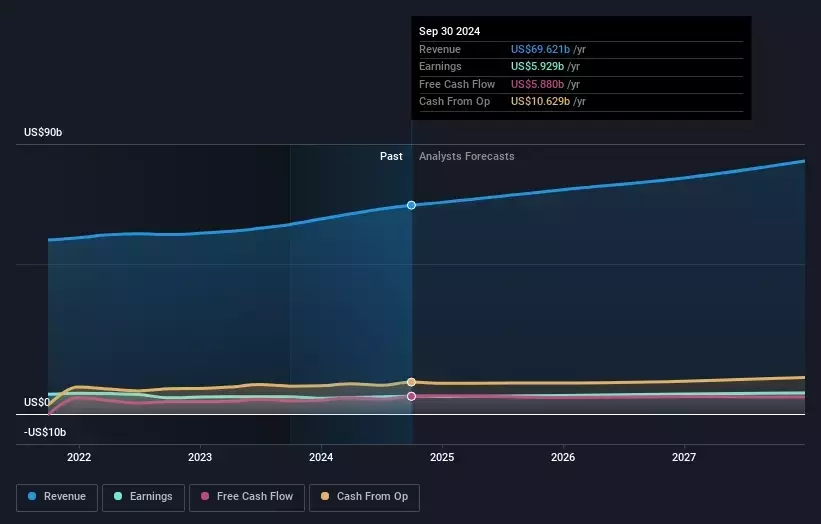The image size is (821, 524).
Task: Jump to 2023 on the timeline axis
Action: click(x=200, y=457)
